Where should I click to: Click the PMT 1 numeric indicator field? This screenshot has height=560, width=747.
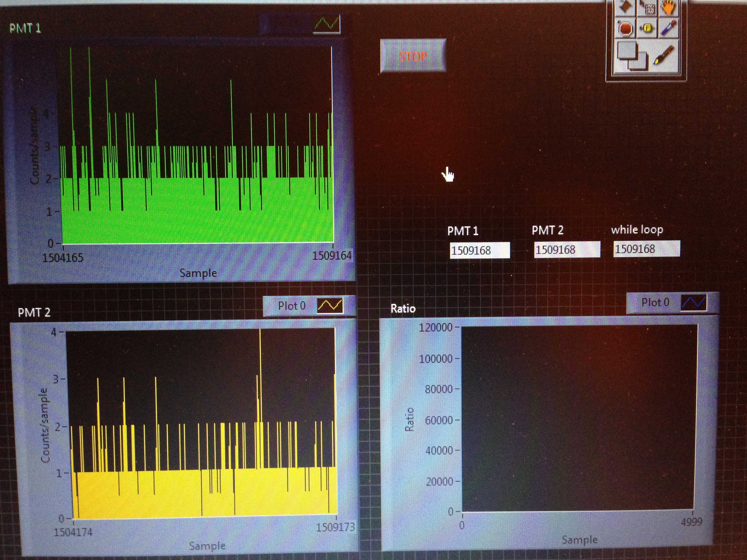479,250
